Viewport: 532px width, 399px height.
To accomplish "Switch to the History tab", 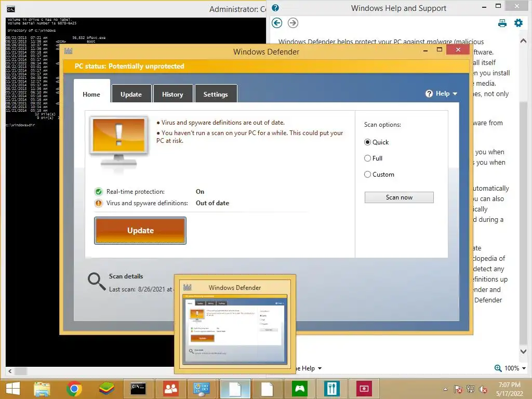I will [172, 95].
